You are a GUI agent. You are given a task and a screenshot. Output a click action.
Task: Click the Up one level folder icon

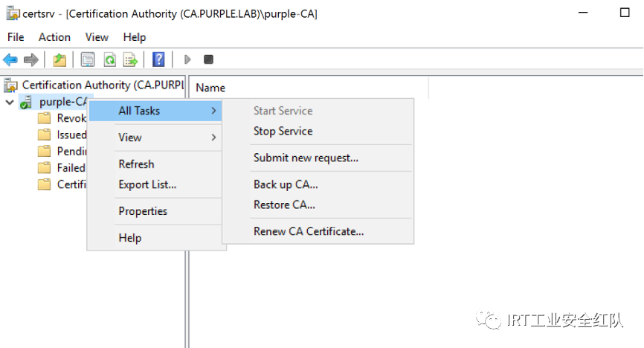pos(59,60)
